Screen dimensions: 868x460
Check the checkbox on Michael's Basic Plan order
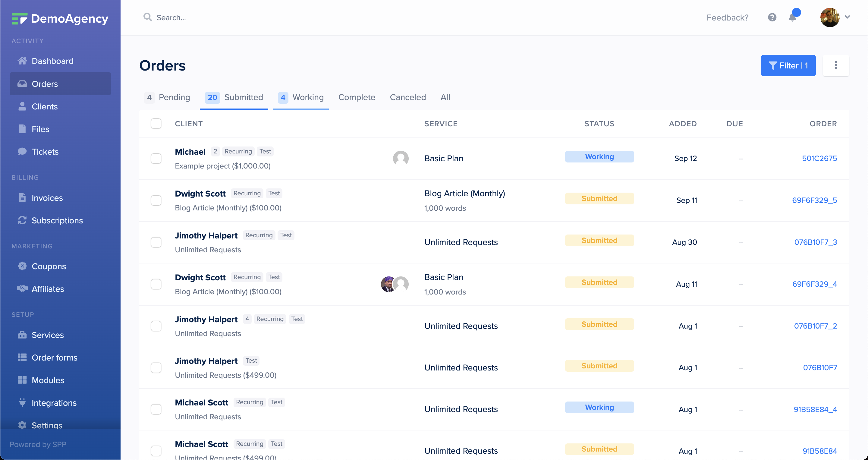[156, 158]
